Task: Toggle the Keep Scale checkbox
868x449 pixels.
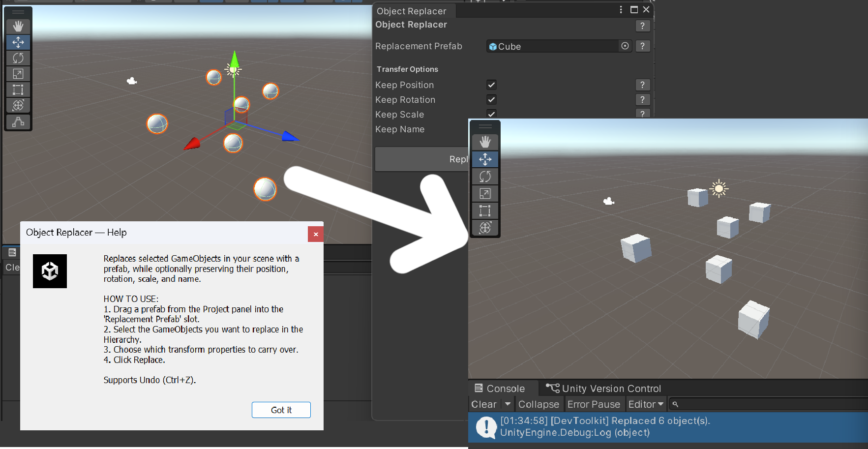Action: pyautogui.click(x=491, y=114)
